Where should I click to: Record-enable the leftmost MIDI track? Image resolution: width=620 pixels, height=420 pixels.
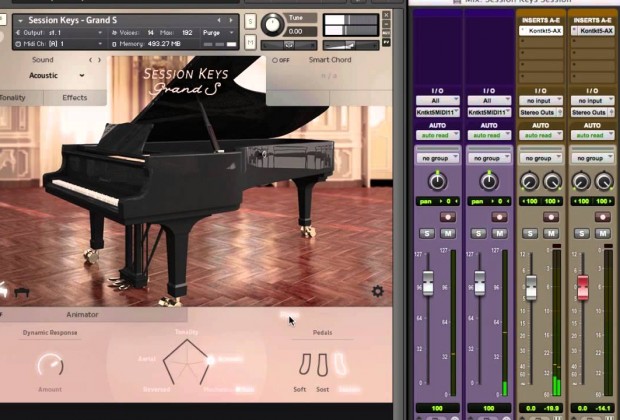point(448,217)
